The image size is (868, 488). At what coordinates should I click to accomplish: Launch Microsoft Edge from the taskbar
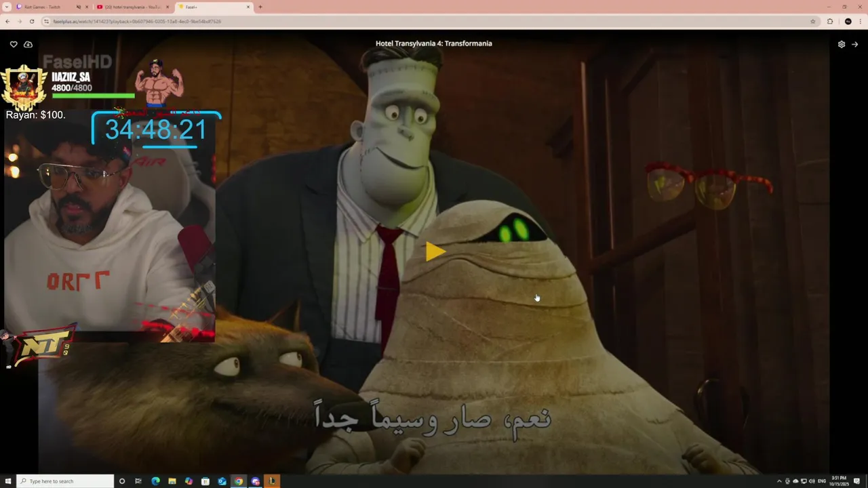tap(155, 481)
